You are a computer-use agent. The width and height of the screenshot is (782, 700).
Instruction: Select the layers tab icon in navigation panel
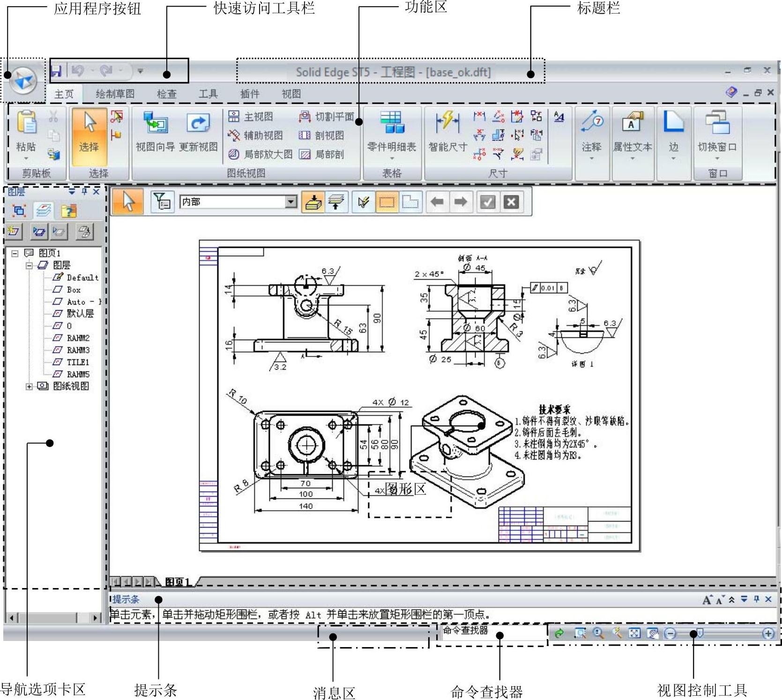[x=44, y=210]
